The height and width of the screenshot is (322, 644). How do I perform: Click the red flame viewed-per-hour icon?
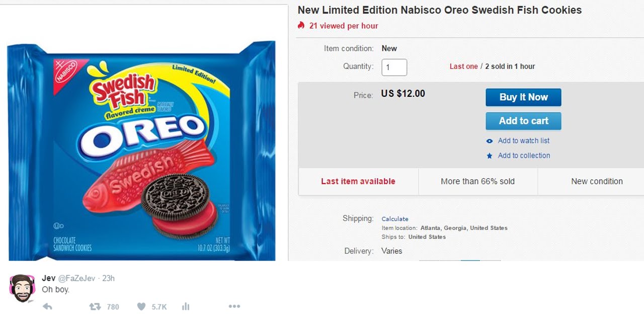tap(301, 25)
